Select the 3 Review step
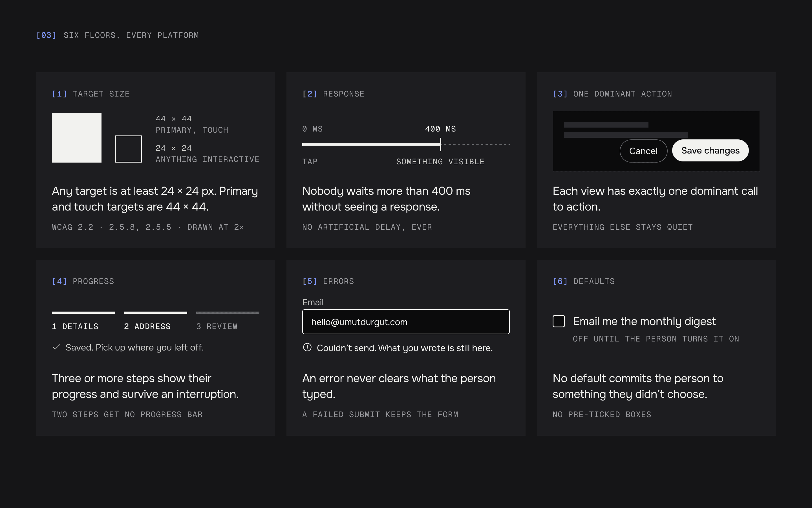 pos(228,321)
